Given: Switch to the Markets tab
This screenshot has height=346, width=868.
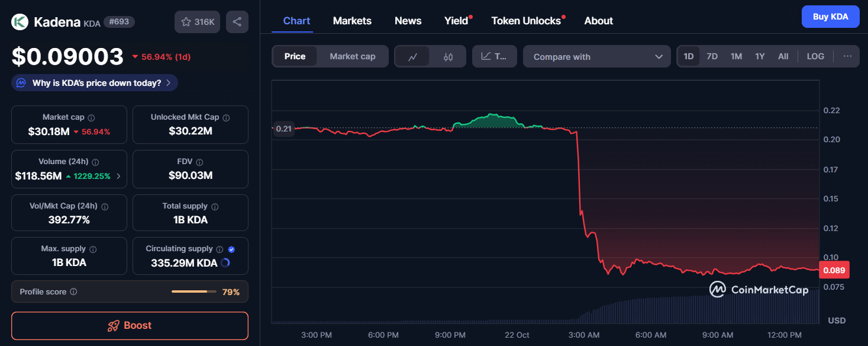Looking at the screenshot, I should tap(352, 21).
